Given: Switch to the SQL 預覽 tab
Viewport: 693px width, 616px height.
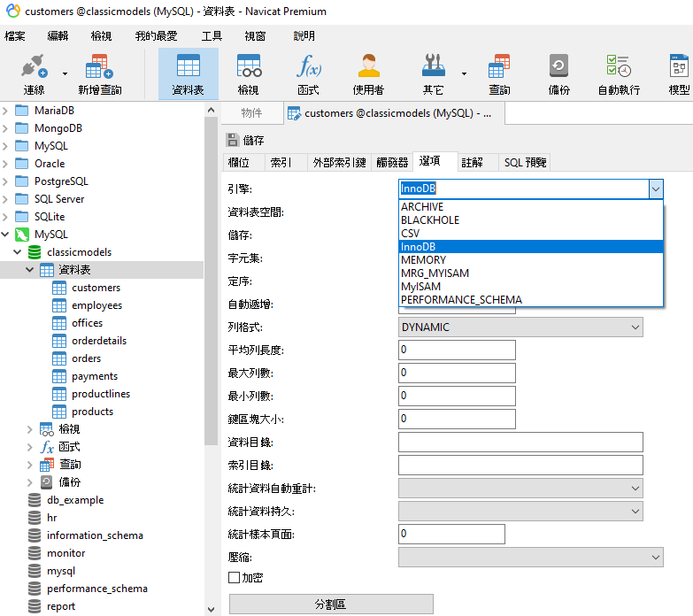Looking at the screenshot, I should point(525,162).
